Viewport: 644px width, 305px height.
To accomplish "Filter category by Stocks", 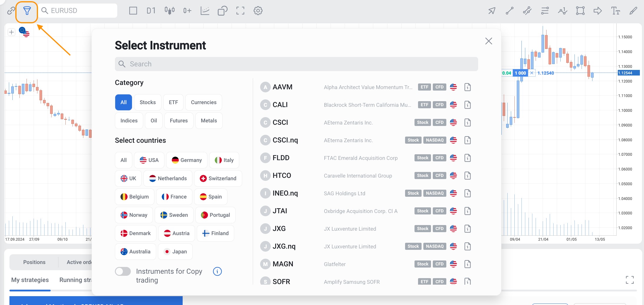I will (148, 102).
